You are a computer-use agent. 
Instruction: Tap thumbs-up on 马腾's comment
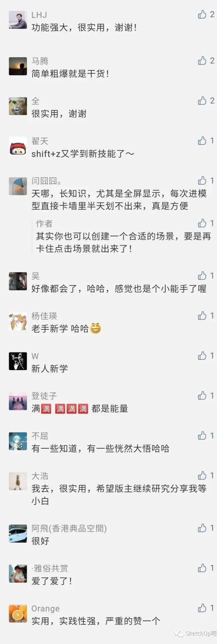click(202, 61)
